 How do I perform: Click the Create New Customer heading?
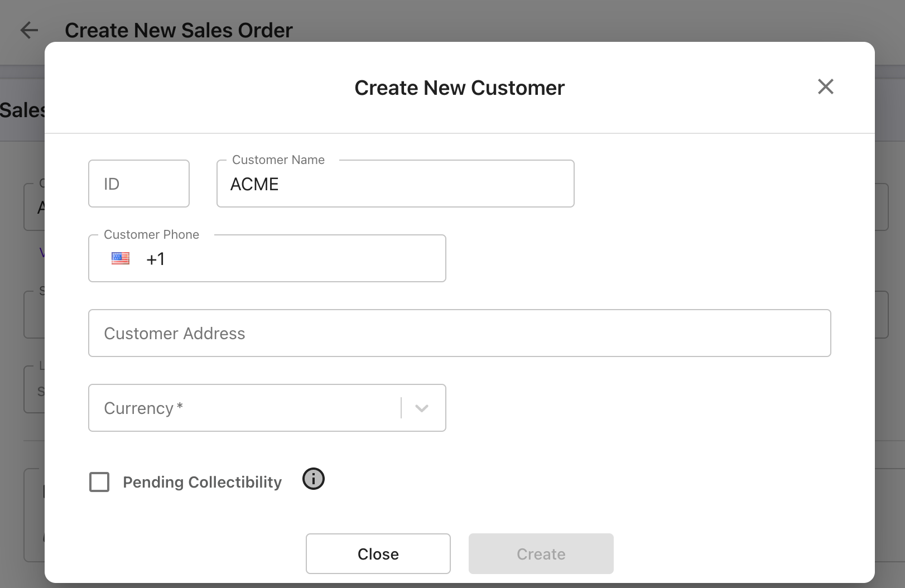tap(460, 88)
